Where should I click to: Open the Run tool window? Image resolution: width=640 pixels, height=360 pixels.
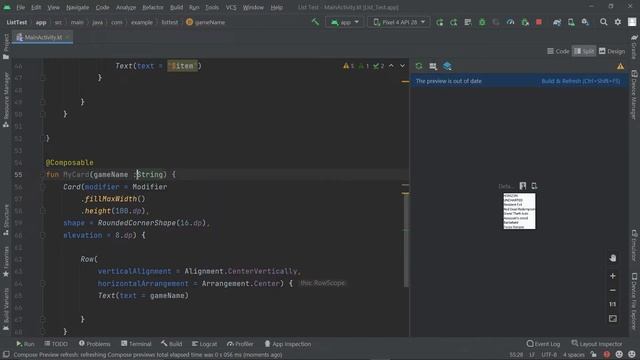click(x=25, y=344)
